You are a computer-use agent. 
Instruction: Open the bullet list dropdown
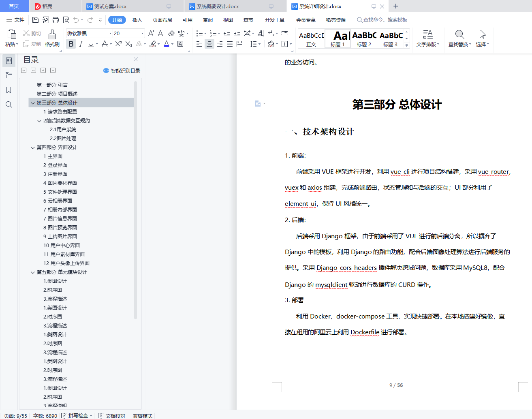tap(205, 33)
